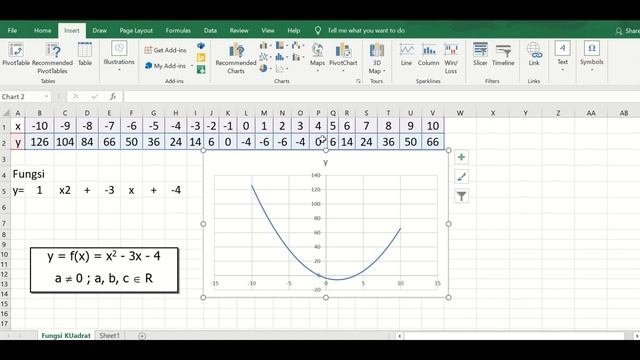Select column W header
The width and height of the screenshot is (640, 360).
460,113
